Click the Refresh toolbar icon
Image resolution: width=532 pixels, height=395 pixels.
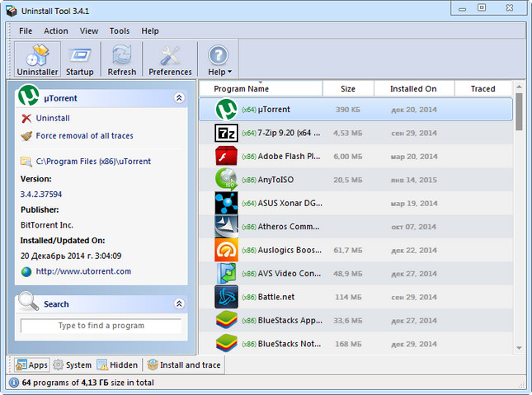click(x=122, y=60)
